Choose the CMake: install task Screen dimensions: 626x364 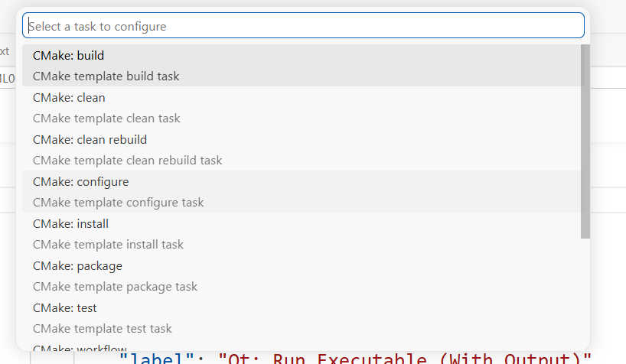click(x=303, y=234)
